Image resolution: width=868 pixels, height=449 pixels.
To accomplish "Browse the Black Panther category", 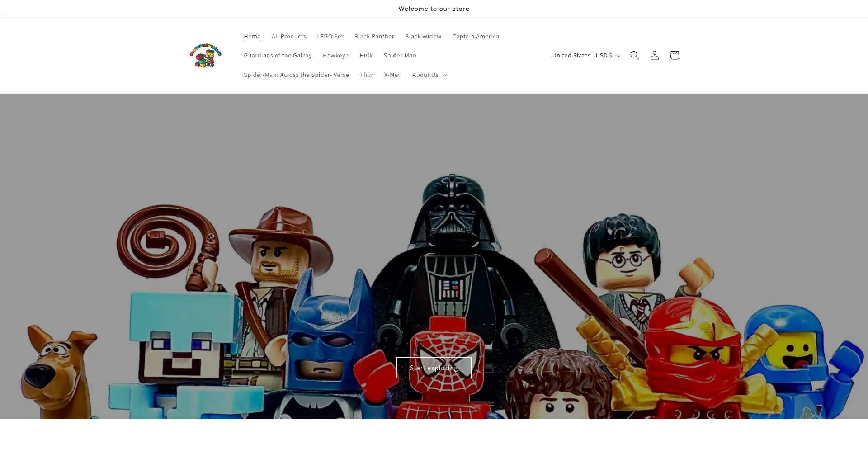I will point(374,36).
